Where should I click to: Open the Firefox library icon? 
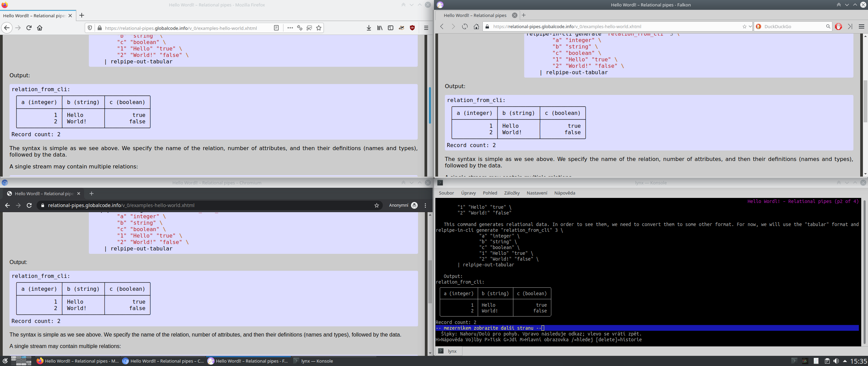coord(380,28)
